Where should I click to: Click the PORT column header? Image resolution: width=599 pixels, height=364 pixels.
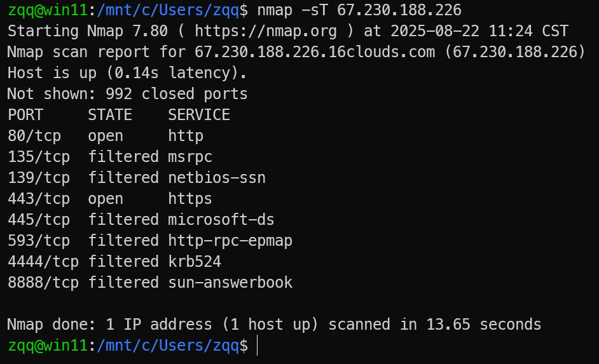(25, 115)
